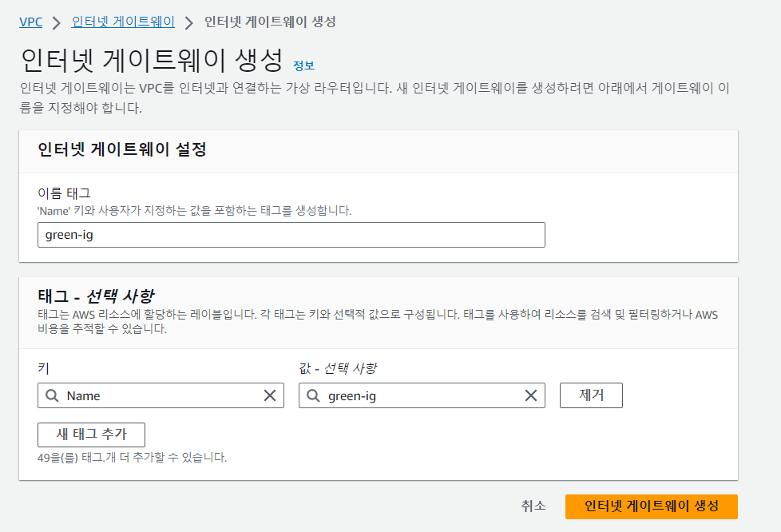
Task: Open the VPC breadcrumb link
Action: 31,22
